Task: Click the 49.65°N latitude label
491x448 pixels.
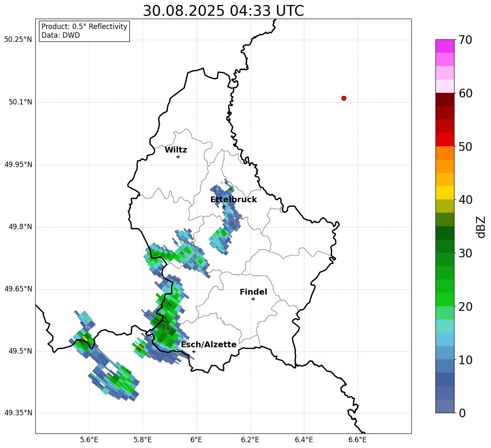Action: (x=18, y=289)
